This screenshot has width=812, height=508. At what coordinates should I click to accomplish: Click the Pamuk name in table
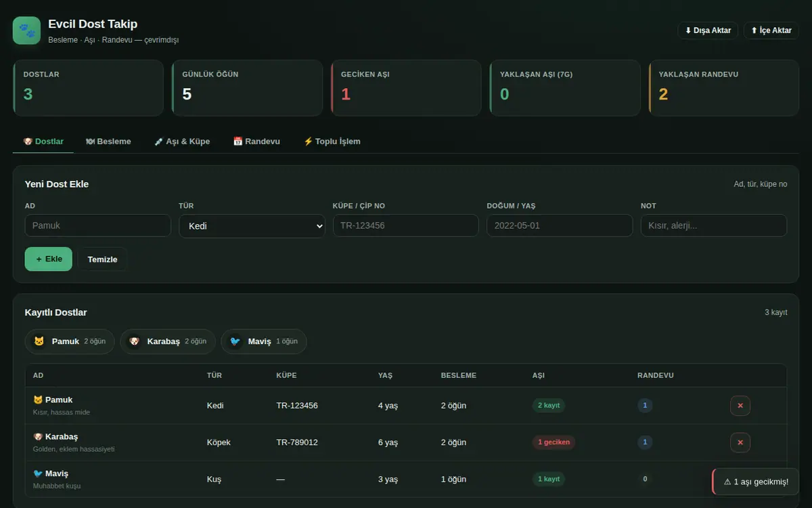tap(59, 400)
